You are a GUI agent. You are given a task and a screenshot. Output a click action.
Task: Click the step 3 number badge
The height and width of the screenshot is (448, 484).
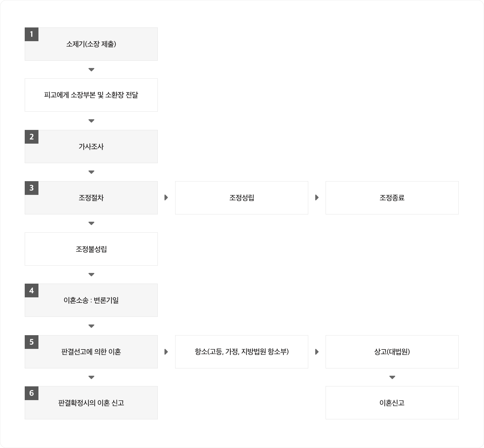[31, 188]
